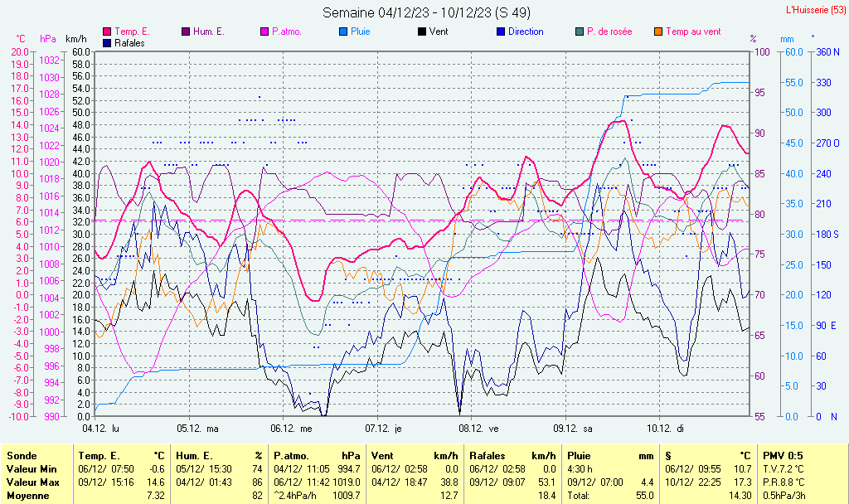The width and height of the screenshot is (849, 504).
Task: Click the dark blue Rafales legend swatch
Action: tap(107, 43)
